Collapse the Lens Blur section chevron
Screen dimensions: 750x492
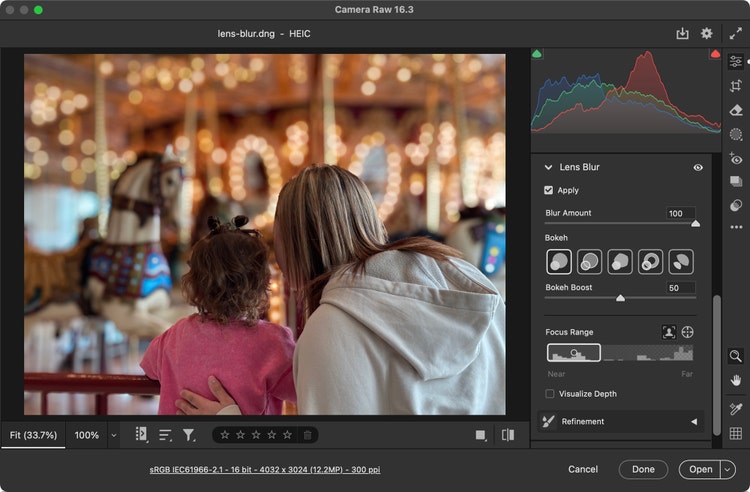click(548, 167)
